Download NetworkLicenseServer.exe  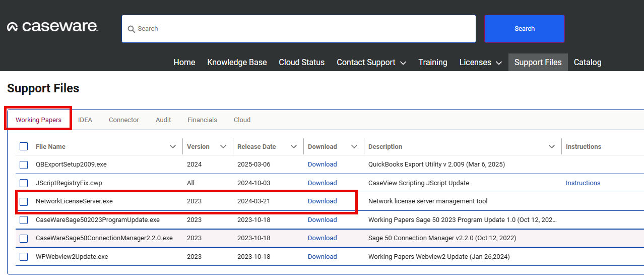point(323,201)
